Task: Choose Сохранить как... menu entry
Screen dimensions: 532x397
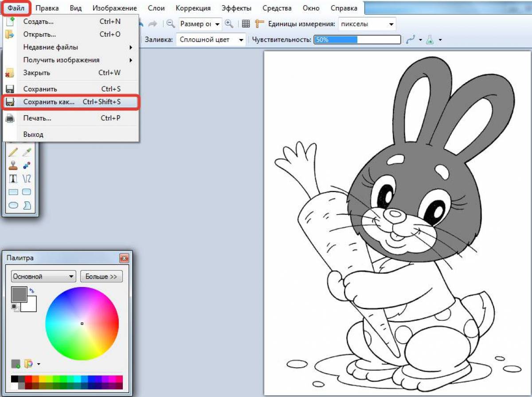Action: pos(71,102)
